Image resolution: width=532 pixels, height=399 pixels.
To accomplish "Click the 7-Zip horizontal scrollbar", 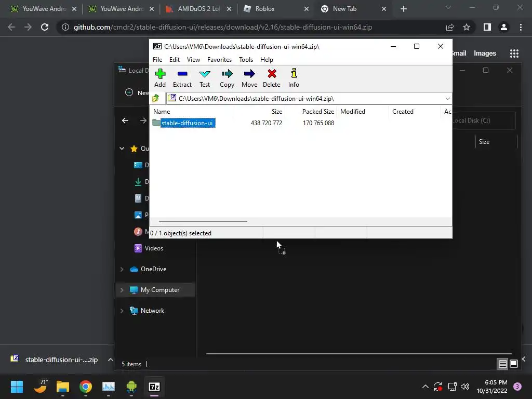I will click(203, 221).
